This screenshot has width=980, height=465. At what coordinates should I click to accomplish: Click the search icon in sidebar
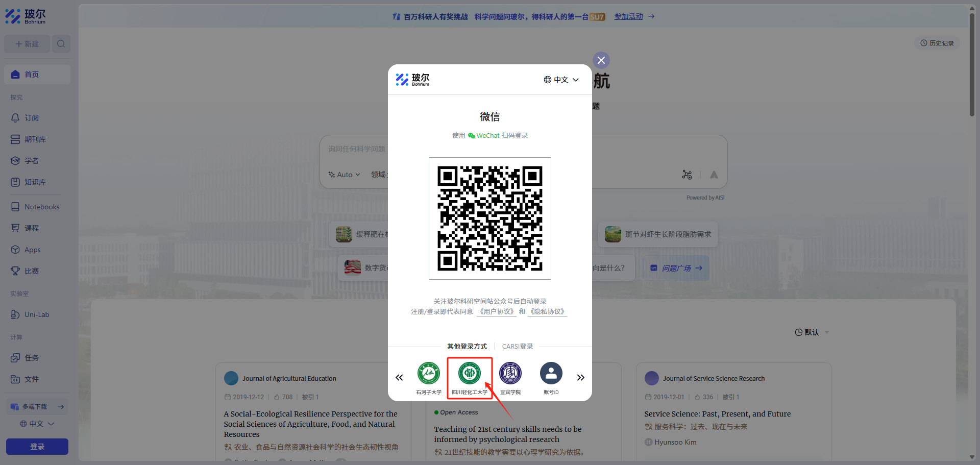61,44
